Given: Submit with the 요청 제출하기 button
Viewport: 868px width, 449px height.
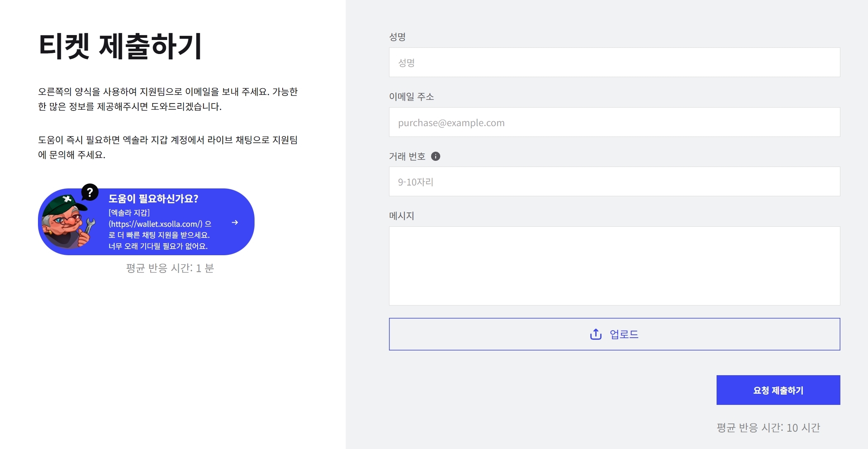Looking at the screenshot, I should tap(778, 390).
